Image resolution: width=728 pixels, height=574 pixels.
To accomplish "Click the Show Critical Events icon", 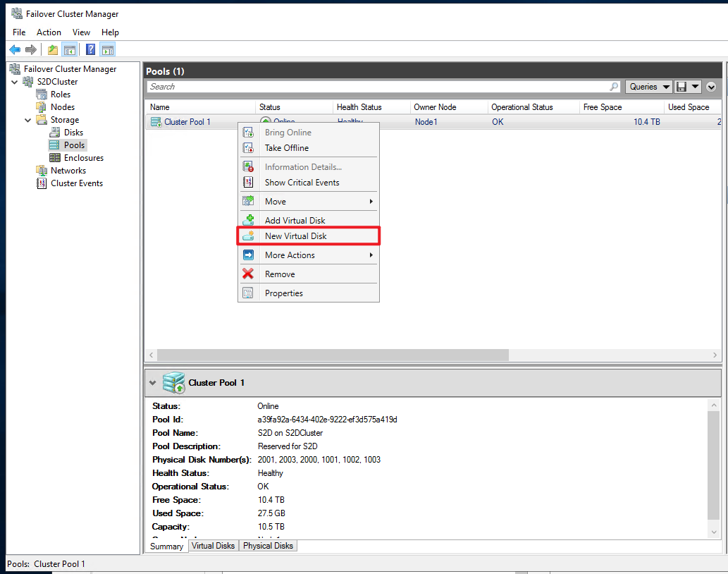I will tap(248, 183).
